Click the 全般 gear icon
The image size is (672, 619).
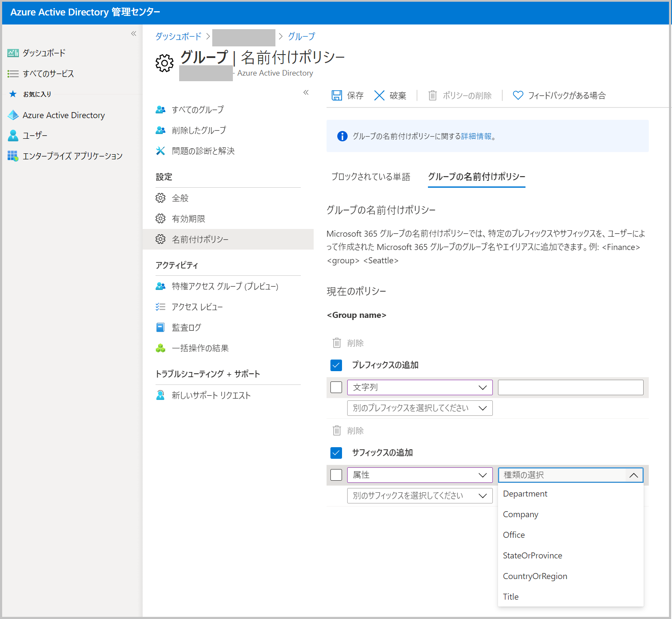160,198
